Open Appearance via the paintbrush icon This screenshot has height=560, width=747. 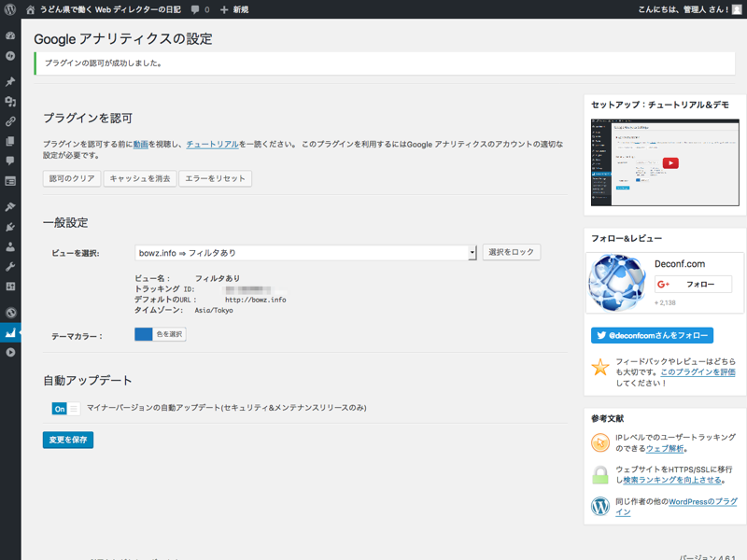[x=10, y=206]
